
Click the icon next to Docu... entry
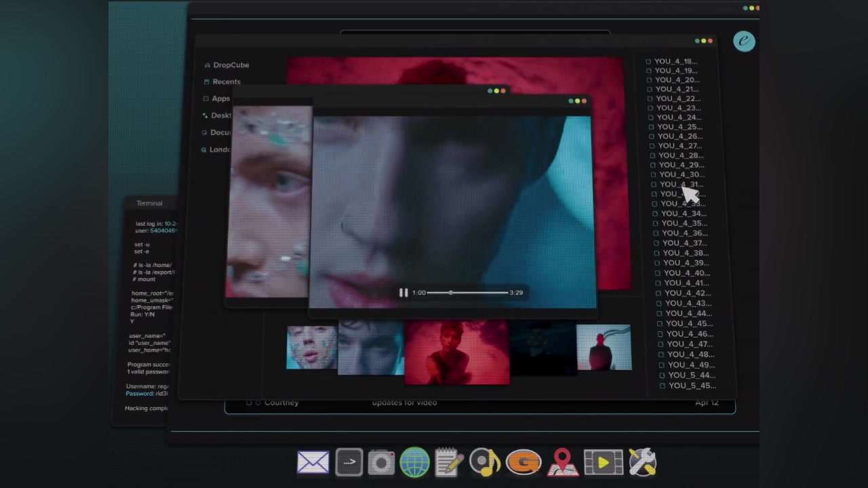(204, 132)
